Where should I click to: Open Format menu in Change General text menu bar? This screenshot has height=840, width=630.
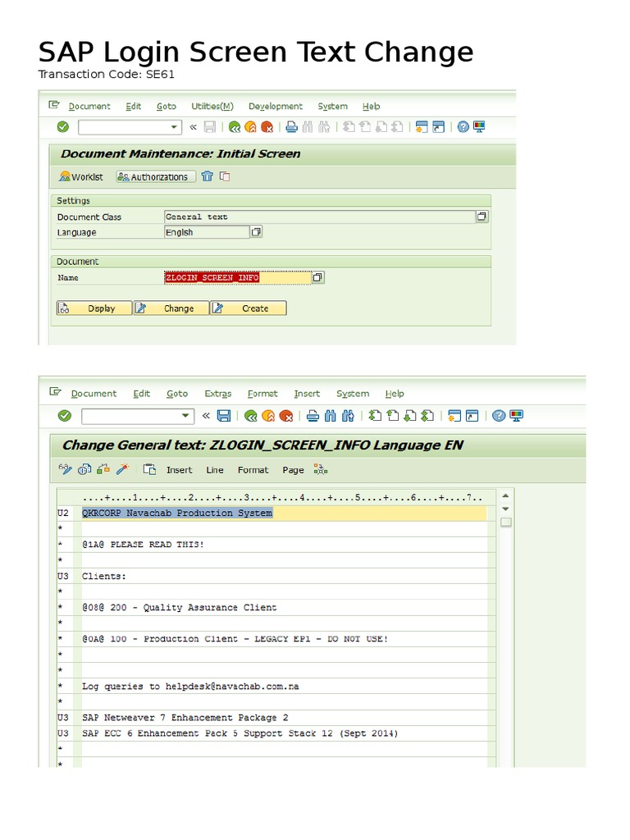pos(262,394)
